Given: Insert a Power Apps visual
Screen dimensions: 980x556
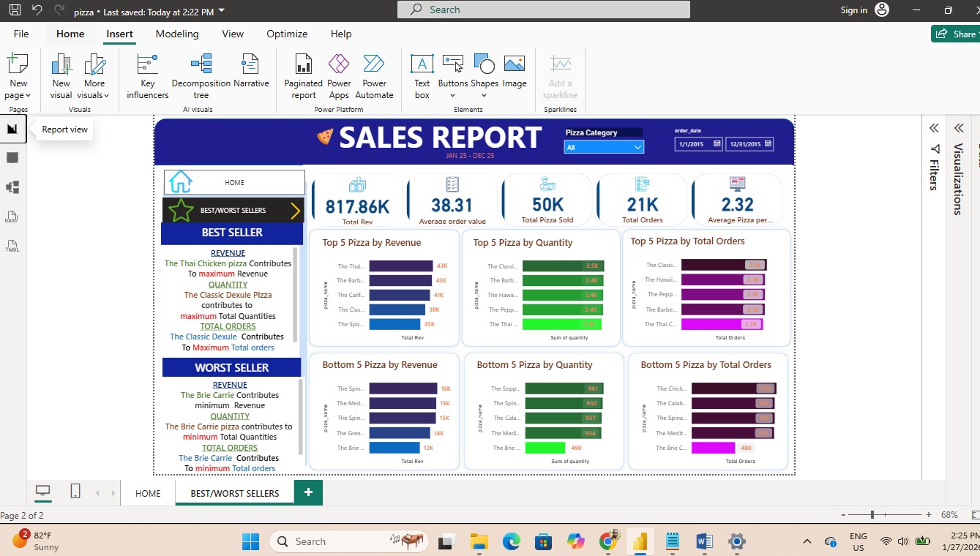Looking at the screenshot, I should point(339,76).
